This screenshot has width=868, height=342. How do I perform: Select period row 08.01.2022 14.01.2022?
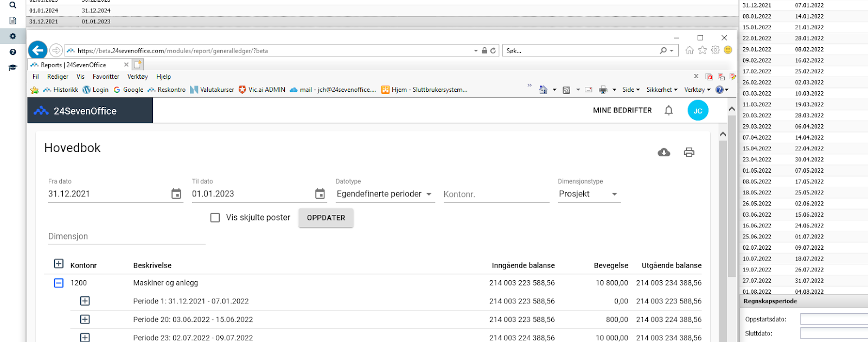pyautogui.click(x=804, y=16)
